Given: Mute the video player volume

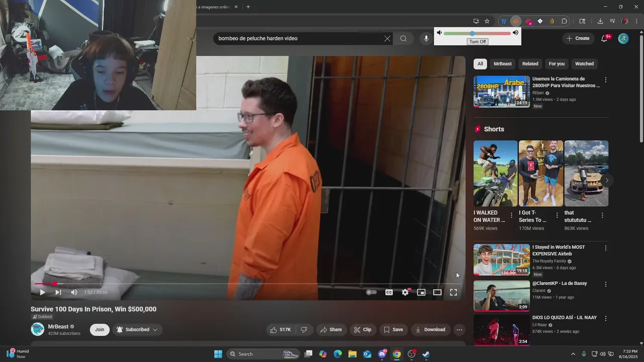Looking at the screenshot, I should click(74, 292).
